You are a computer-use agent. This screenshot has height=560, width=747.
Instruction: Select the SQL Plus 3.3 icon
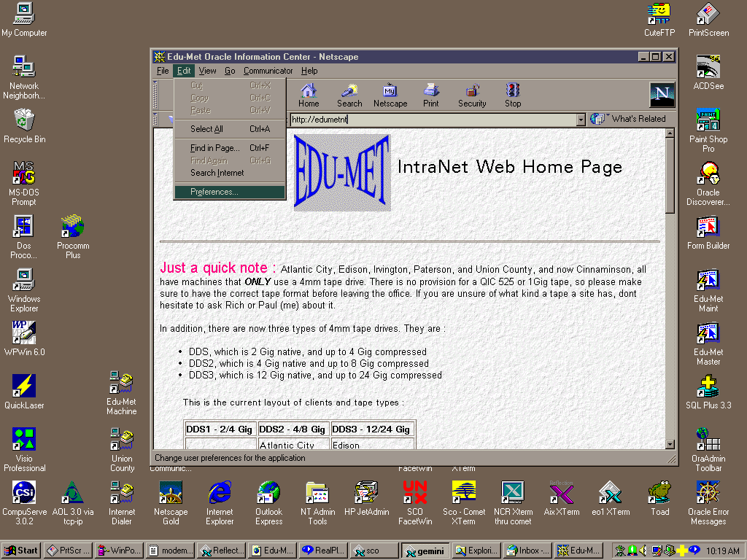tap(708, 392)
